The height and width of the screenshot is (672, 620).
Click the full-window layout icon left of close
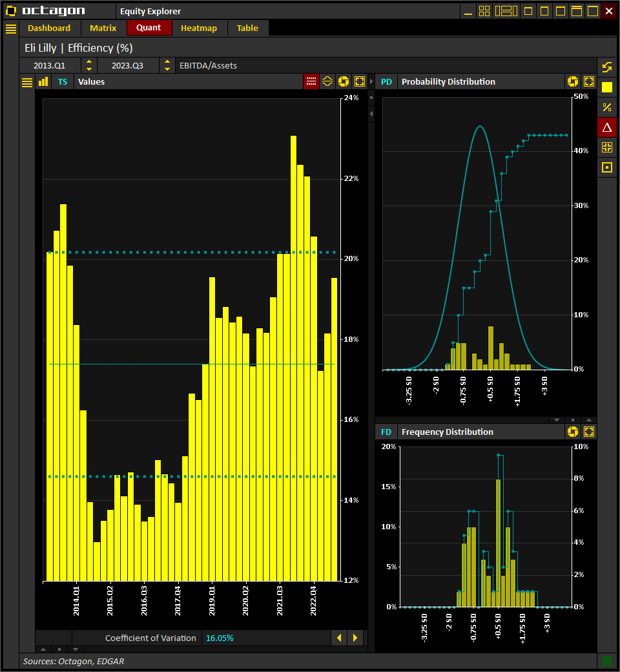(593, 11)
